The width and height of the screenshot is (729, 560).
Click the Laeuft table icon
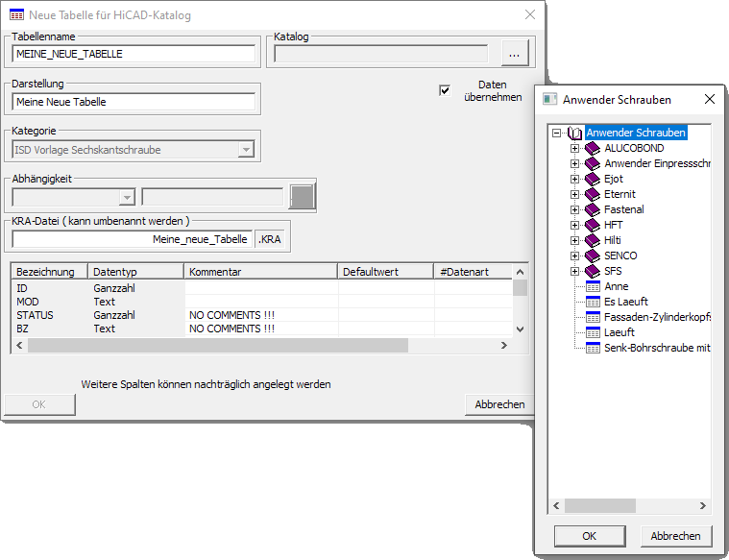pos(593,332)
